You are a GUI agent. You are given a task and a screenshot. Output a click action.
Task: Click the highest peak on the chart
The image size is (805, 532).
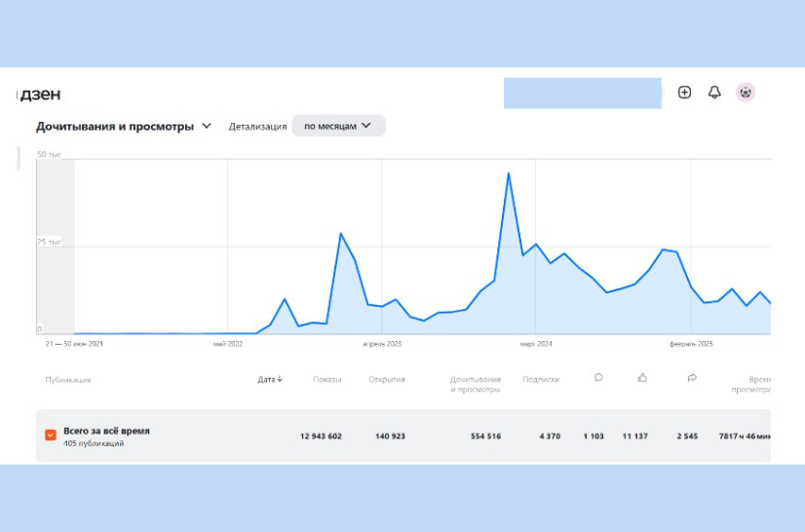[509, 173]
